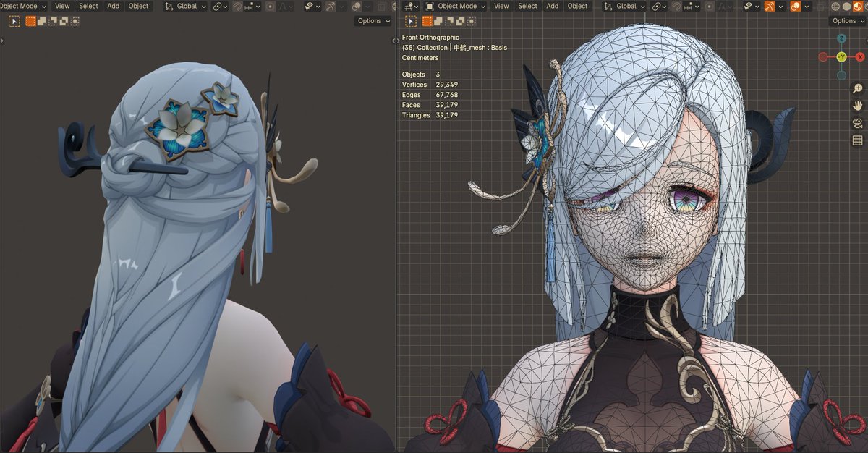This screenshot has height=453, width=868.
Task: Open Add menu in right viewport
Action: pyautogui.click(x=552, y=6)
